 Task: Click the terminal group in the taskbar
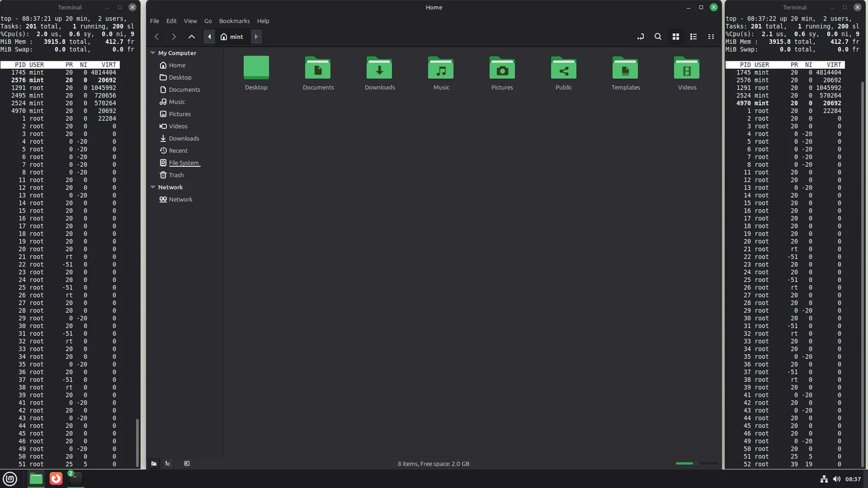[x=76, y=479]
